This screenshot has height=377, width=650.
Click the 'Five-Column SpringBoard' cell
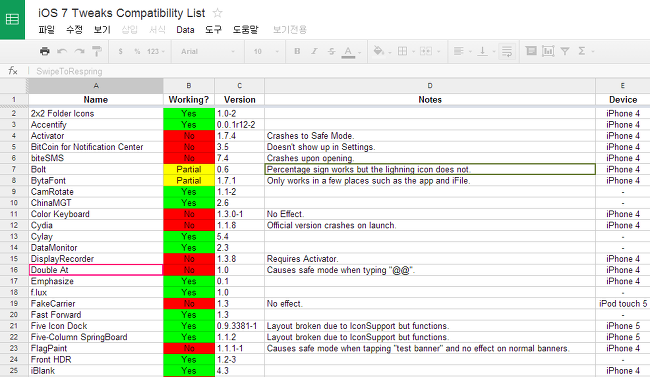(x=96, y=337)
